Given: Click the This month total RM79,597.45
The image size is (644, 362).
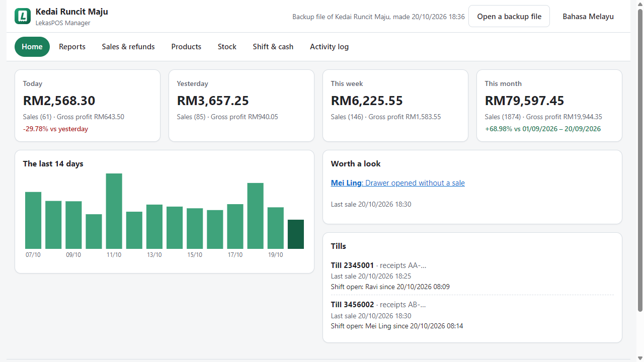Looking at the screenshot, I should (524, 101).
